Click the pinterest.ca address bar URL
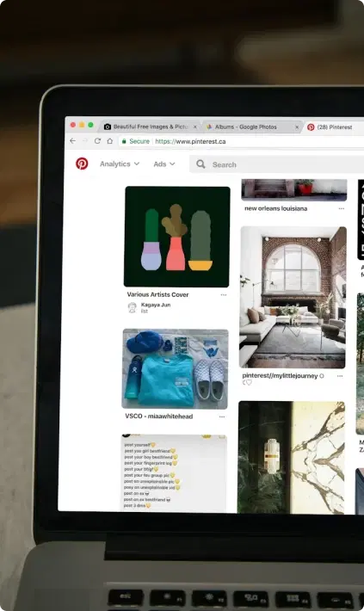 pyautogui.click(x=190, y=141)
